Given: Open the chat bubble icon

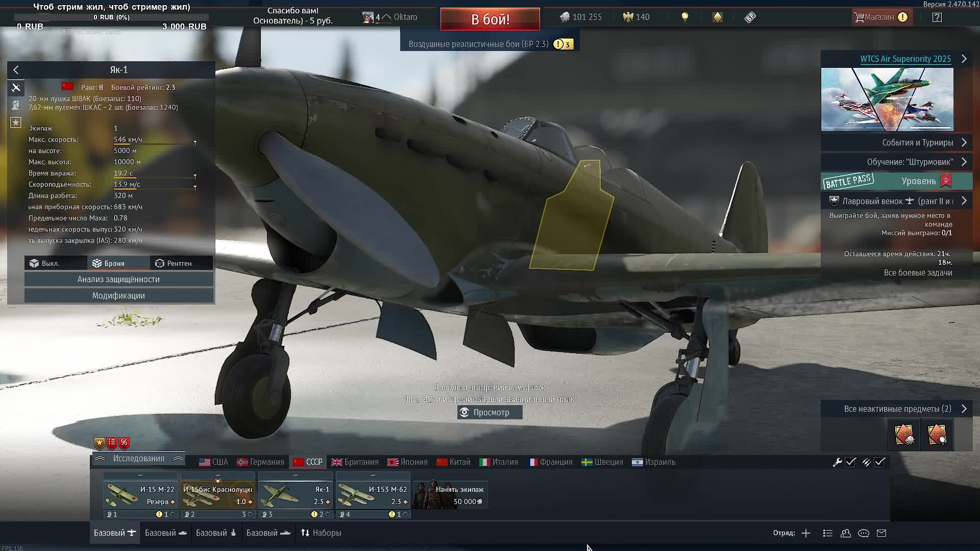Looking at the screenshot, I should (x=864, y=533).
